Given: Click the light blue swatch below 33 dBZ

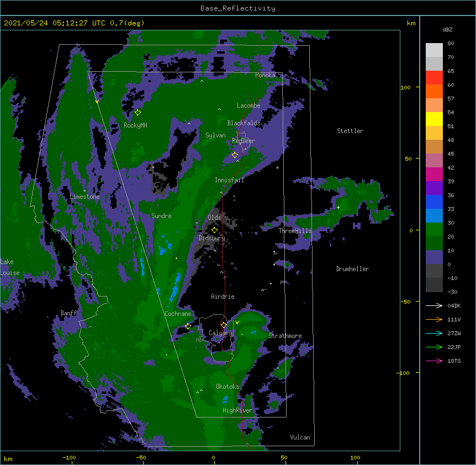Looking at the screenshot, I should pyautogui.click(x=434, y=216).
